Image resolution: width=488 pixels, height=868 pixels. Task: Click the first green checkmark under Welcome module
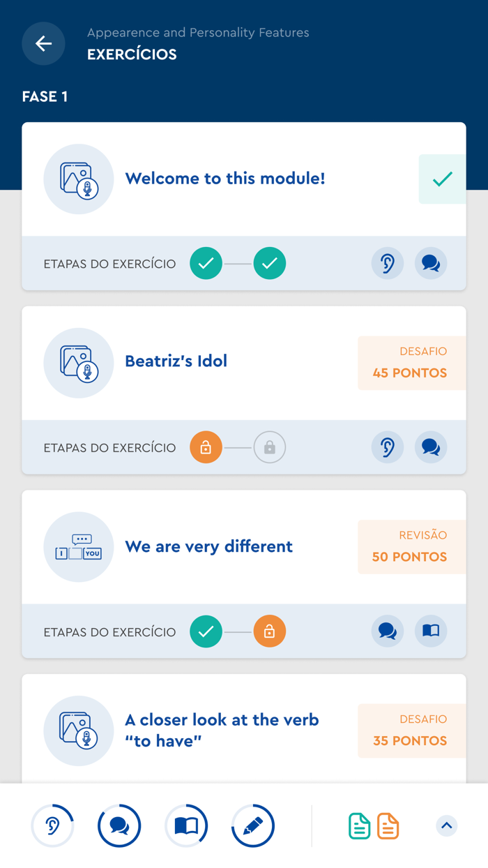[x=206, y=263]
